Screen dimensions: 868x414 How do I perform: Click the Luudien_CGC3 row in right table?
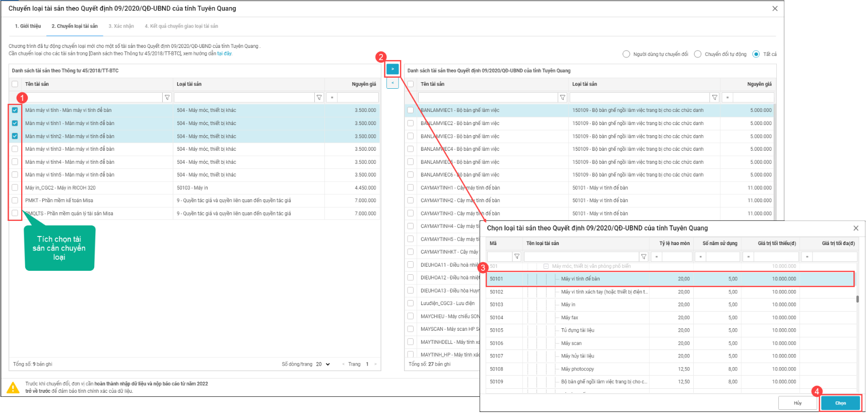(x=443, y=304)
